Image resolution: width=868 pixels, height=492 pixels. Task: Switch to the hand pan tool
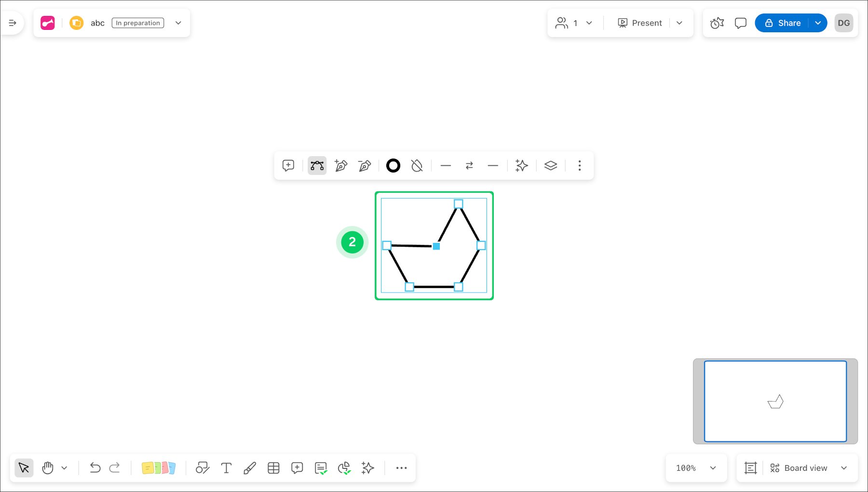[x=47, y=467]
